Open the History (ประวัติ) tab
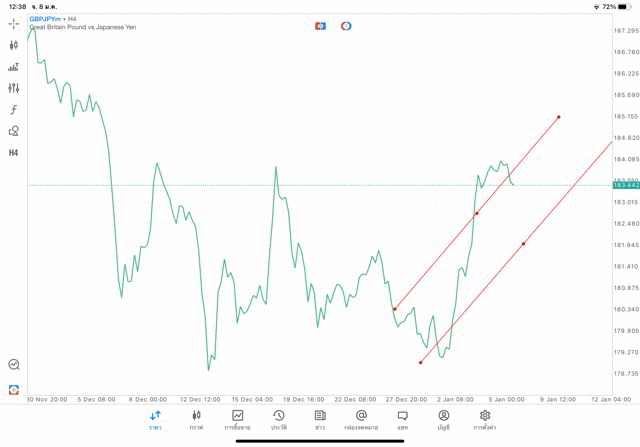The height and width of the screenshot is (447, 640). [x=278, y=419]
